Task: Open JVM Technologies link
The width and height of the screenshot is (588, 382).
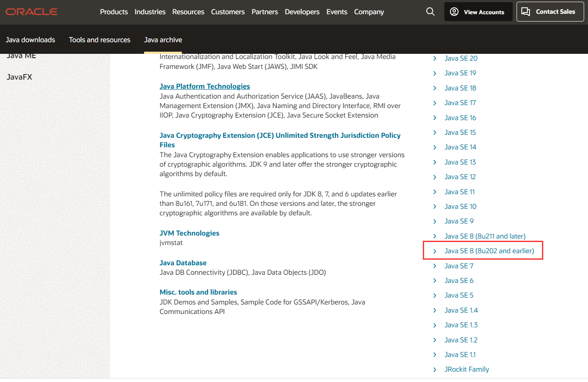Action: point(189,233)
